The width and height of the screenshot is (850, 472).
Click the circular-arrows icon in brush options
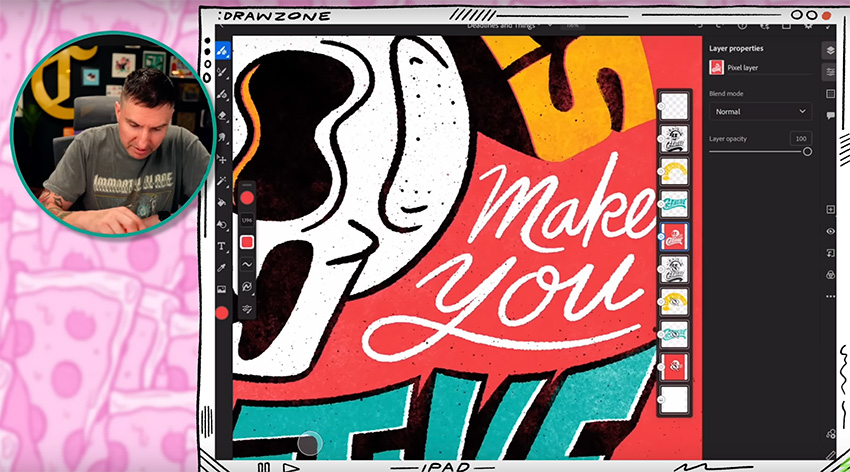tap(247, 287)
